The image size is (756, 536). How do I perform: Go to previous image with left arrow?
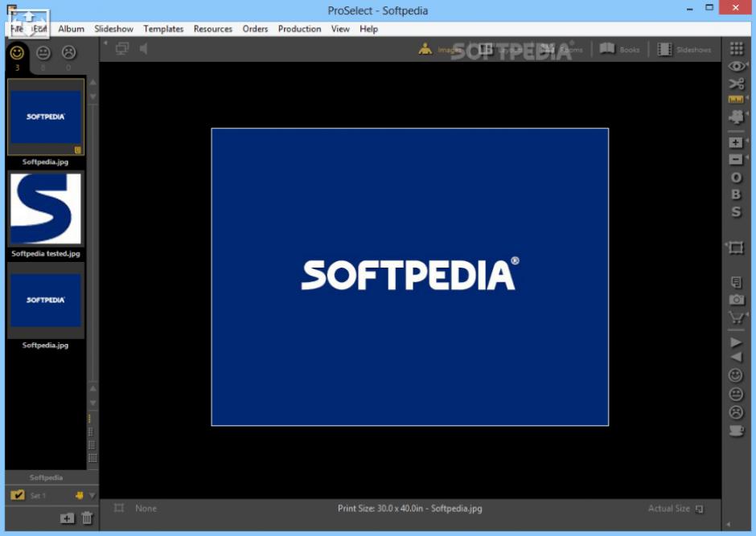pyautogui.click(x=736, y=357)
